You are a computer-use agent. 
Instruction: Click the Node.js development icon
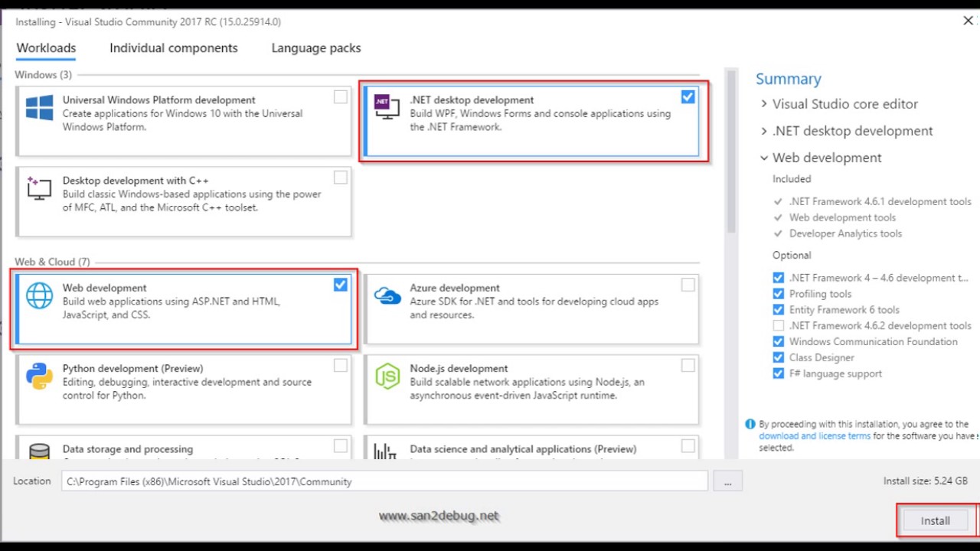pos(387,376)
